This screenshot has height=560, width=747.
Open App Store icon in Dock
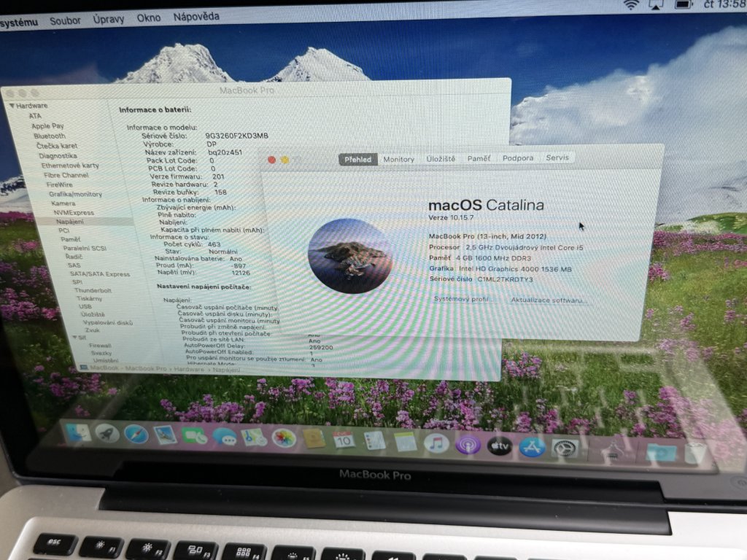click(532, 447)
